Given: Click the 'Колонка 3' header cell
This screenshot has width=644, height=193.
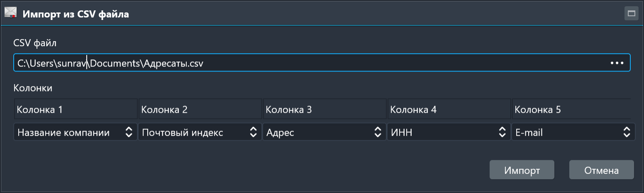Looking at the screenshot, I should click(x=324, y=110).
